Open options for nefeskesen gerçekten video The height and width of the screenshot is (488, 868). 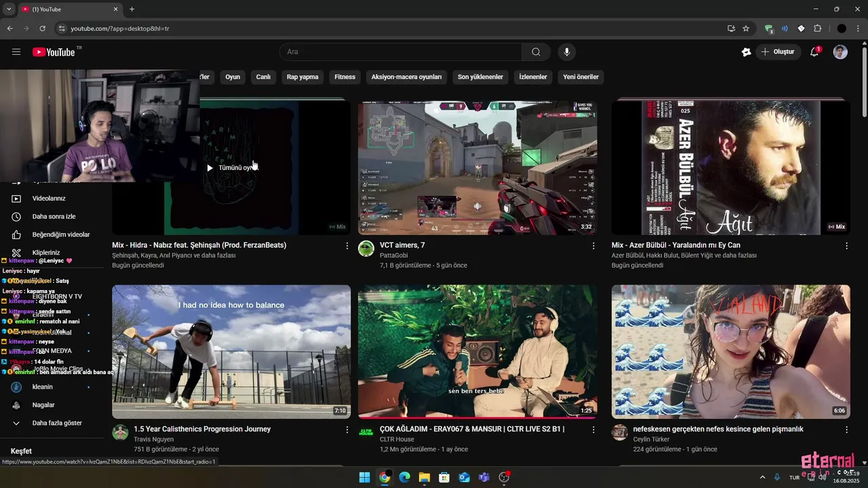pyautogui.click(x=846, y=430)
